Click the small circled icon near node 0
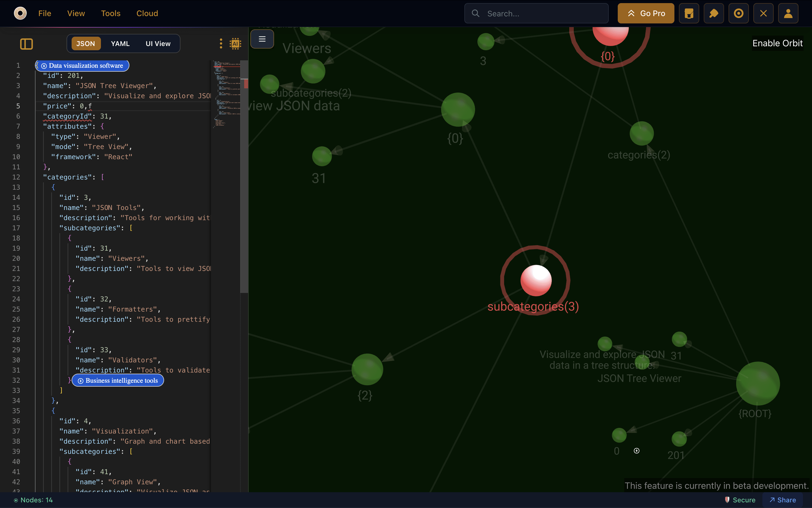Image resolution: width=812 pixels, height=508 pixels. [637, 451]
